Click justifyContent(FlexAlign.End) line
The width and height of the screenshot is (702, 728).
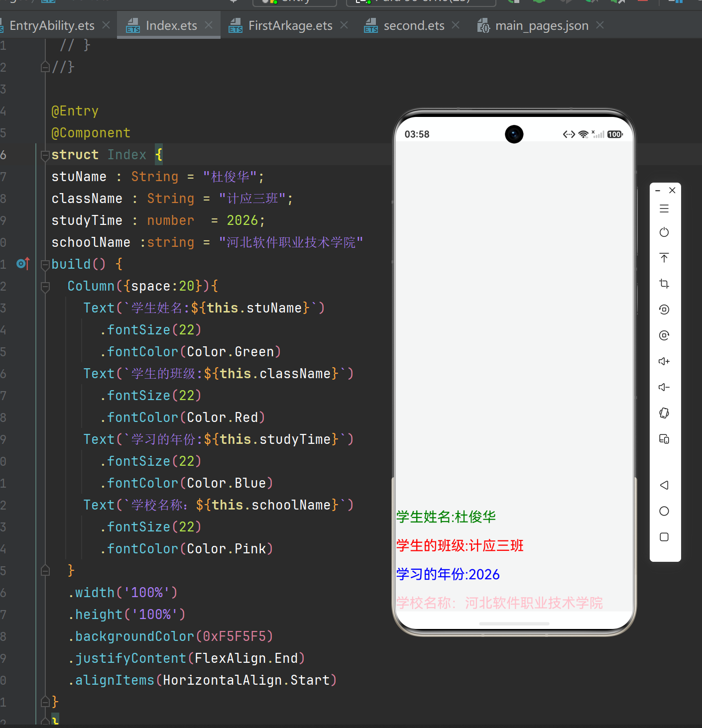coord(186,658)
